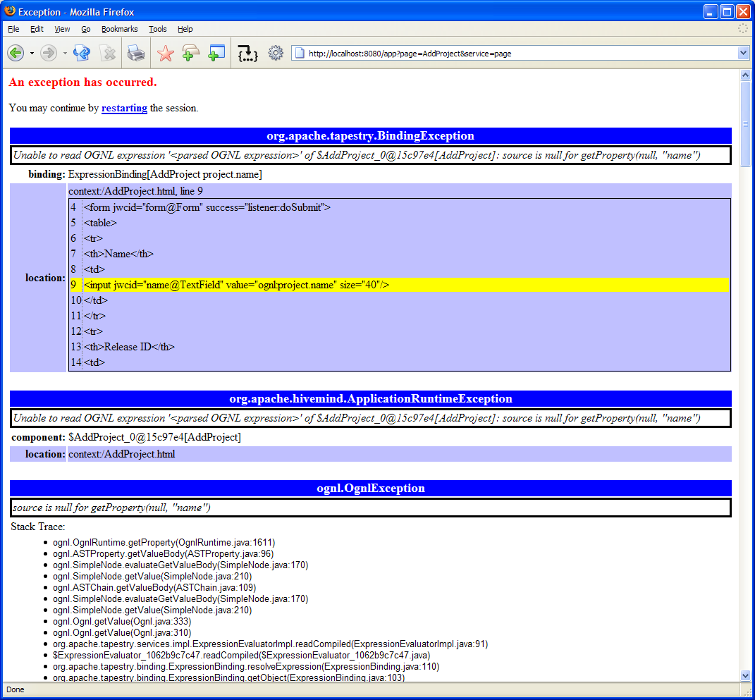Open the Tools menu

click(157, 29)
